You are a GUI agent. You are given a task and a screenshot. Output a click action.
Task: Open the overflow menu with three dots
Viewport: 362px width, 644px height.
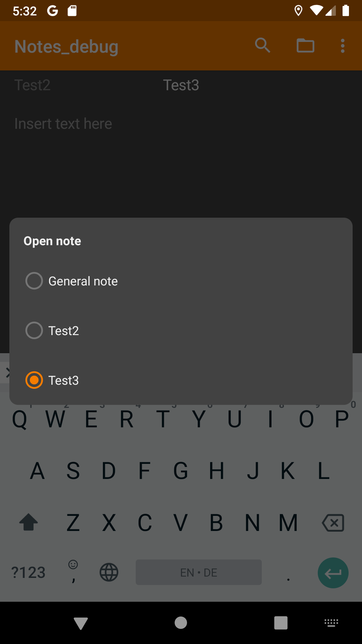(x=342, y=46)
